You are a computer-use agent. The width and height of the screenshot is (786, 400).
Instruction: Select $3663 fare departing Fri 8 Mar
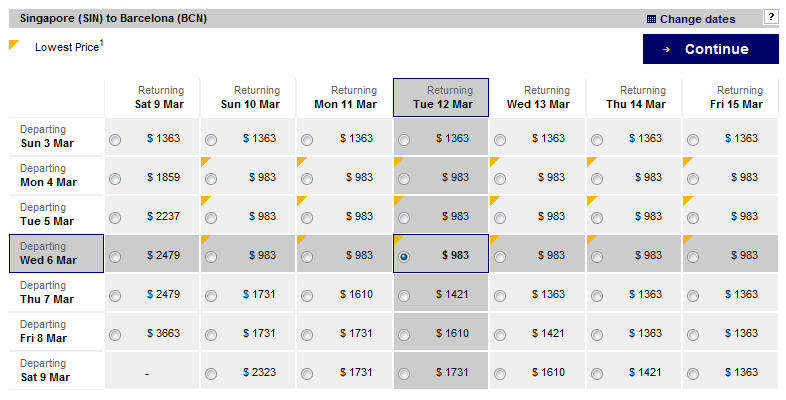(115, 334)
